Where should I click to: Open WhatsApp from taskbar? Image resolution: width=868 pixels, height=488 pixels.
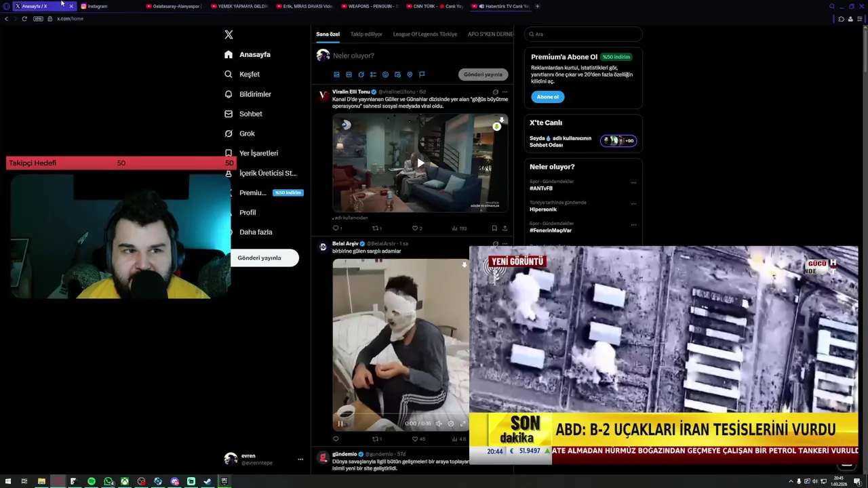pos(108,481)
